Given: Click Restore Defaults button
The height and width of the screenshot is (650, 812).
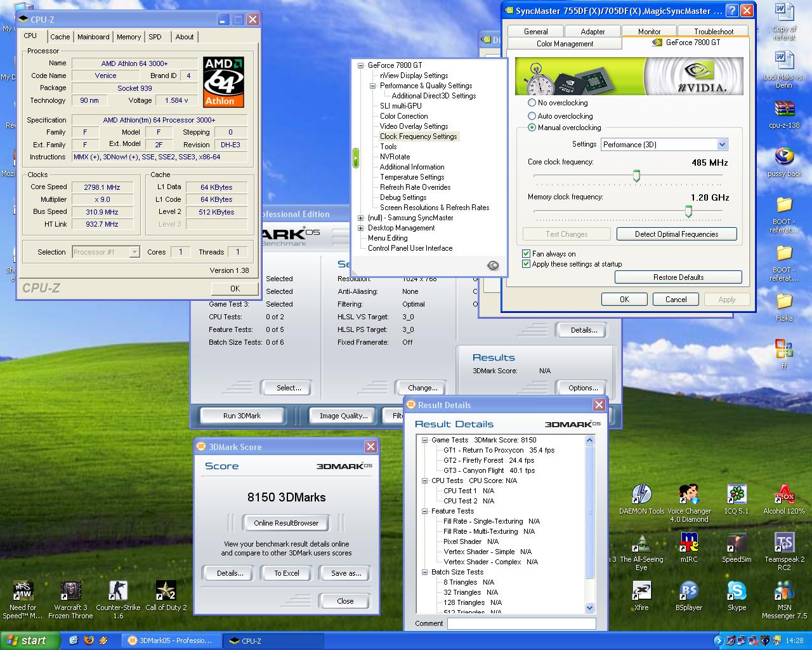Looking at the screenshot, I should coord(678,277).
